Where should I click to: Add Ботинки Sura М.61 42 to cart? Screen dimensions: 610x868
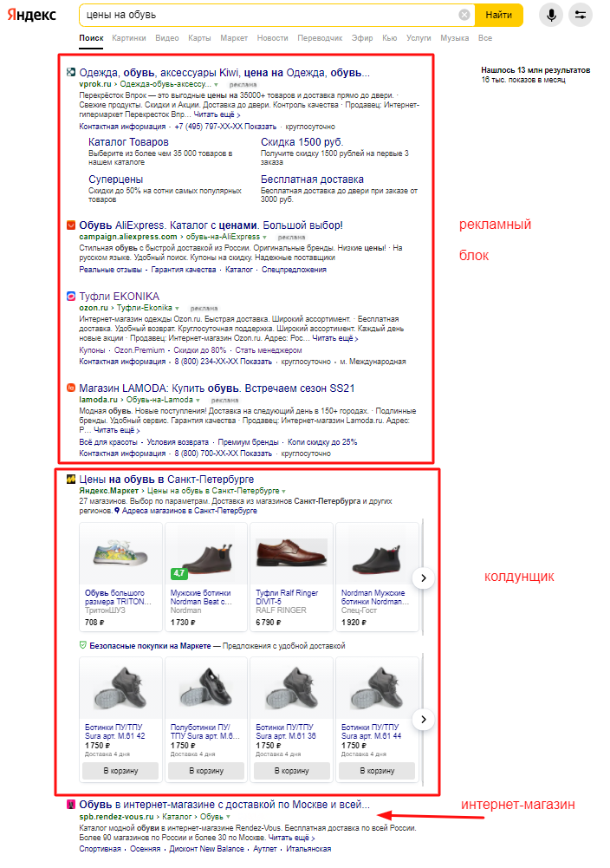coord(120,771)
